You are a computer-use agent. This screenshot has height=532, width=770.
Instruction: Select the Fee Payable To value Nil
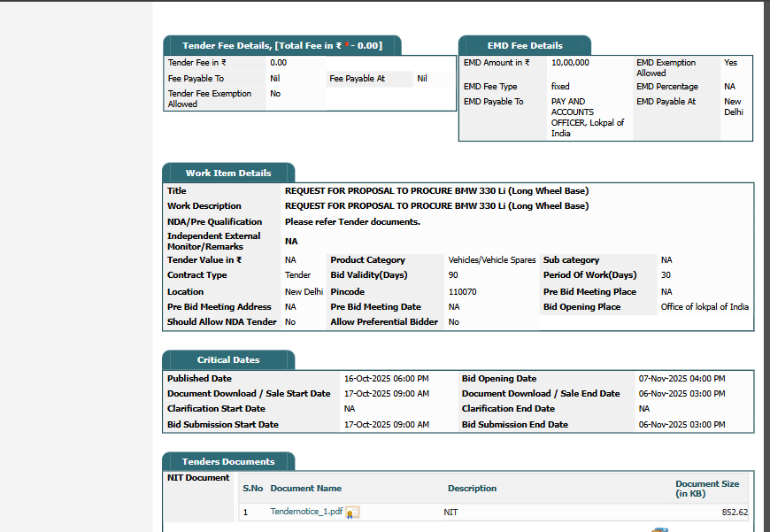point(275,78)
